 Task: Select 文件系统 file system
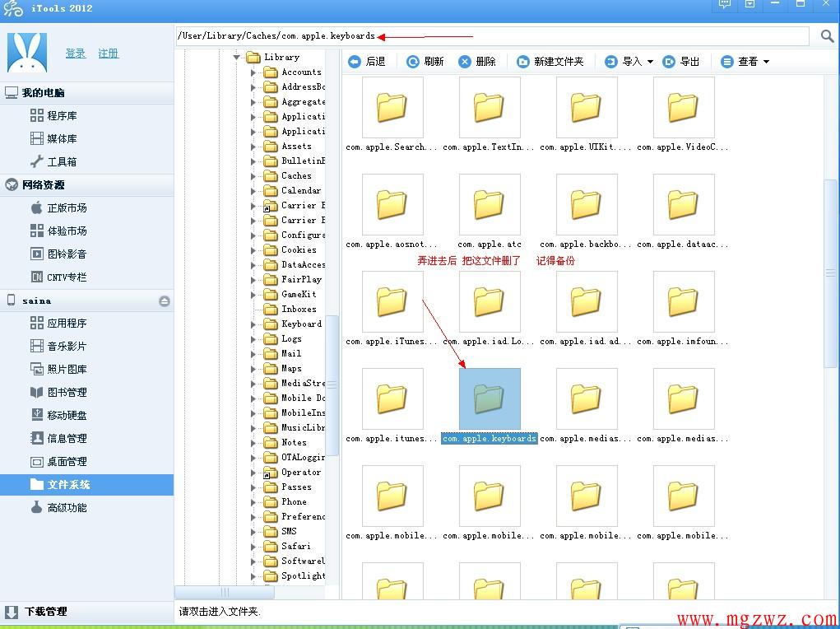[x=86, y=484]
